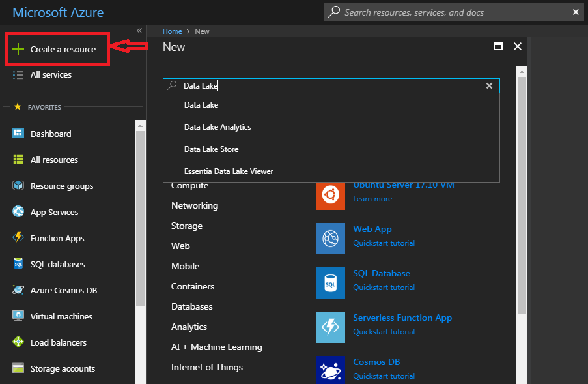Click the Ubuntu Server orange tile icon
The width and height of the screenshot is (588, 384).
[330, 195]
